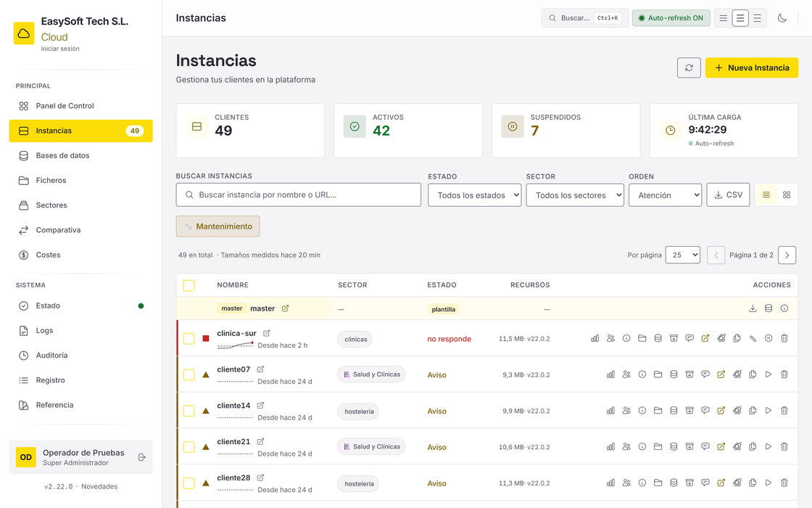Click the archive box icon in cliente21 row

pos(689,446)
